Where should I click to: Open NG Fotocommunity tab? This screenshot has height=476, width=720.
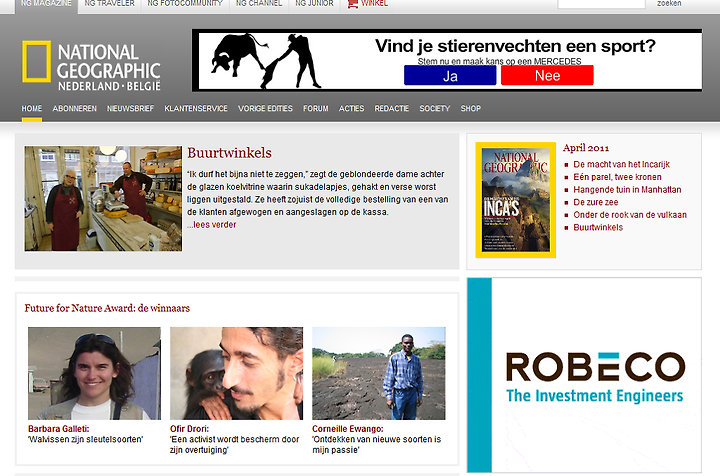click(185, 4)
